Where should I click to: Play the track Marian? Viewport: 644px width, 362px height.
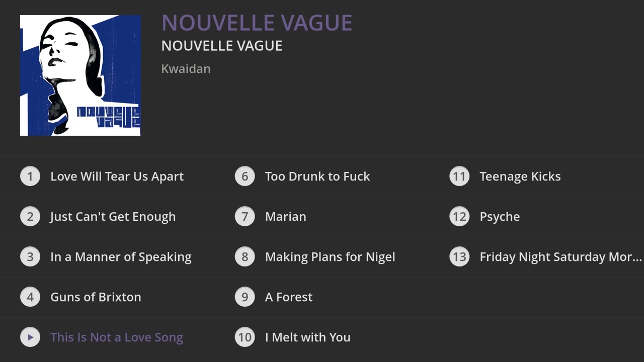pos(285,217)
